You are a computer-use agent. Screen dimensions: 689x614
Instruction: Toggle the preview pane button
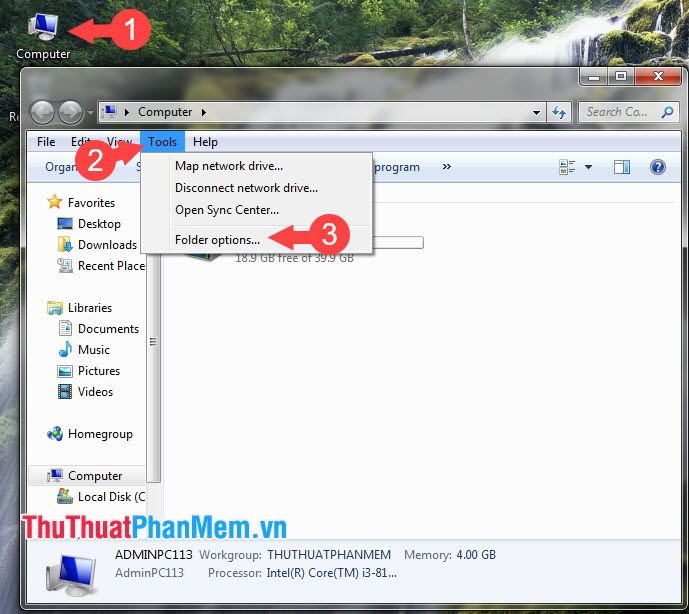pyautogui.click(x=622, y=167)
